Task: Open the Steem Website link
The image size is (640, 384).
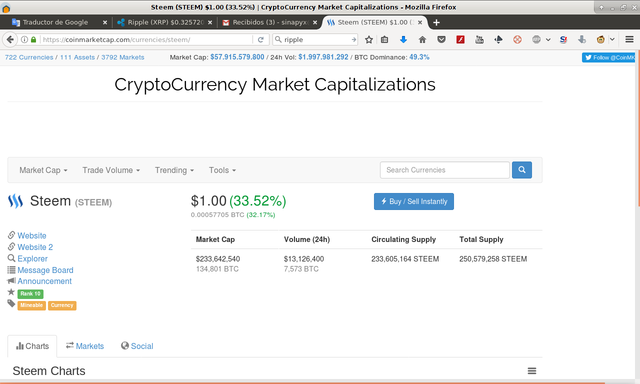Action: tap(32, 235)
